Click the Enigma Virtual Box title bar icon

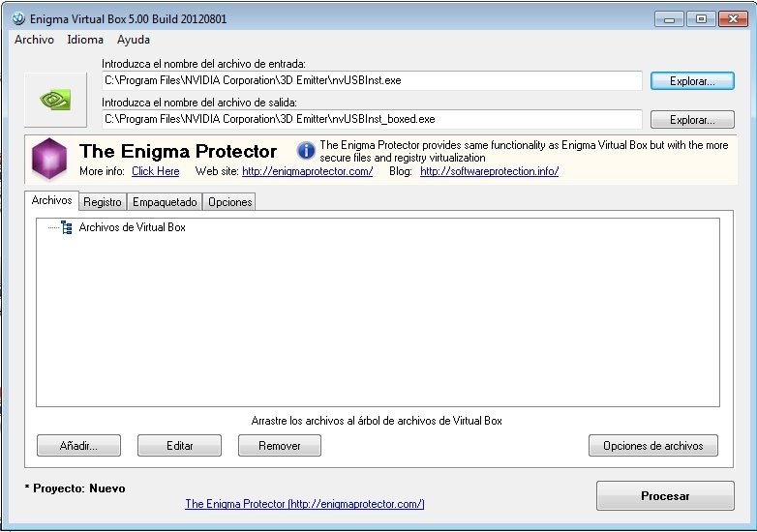click(x=18, y=18)
